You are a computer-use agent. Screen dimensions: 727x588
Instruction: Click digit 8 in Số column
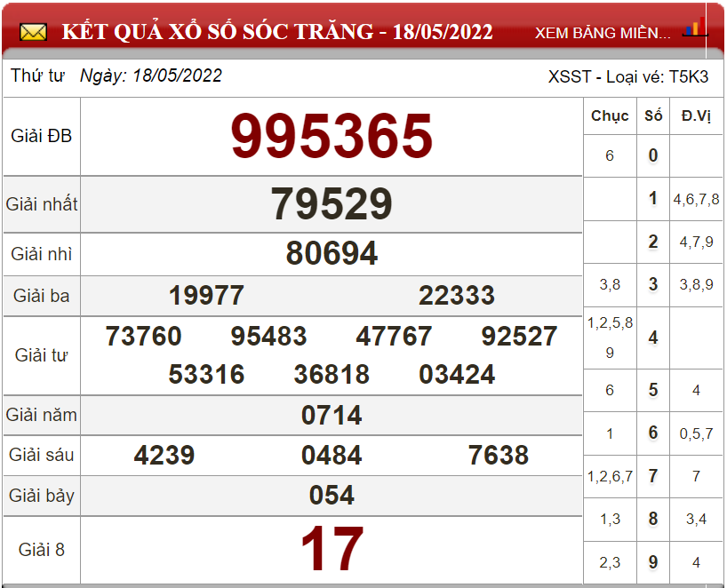tap(653, 519)
